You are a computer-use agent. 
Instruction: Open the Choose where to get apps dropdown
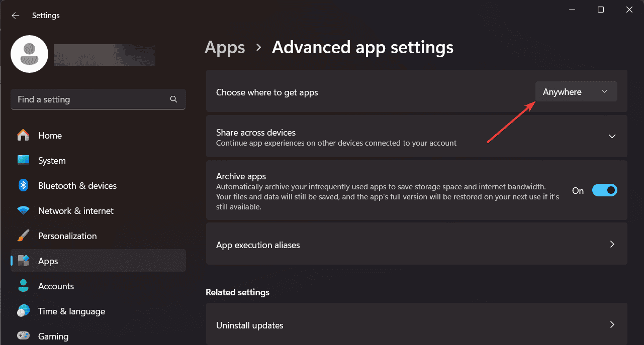click(x=576, y=92)
